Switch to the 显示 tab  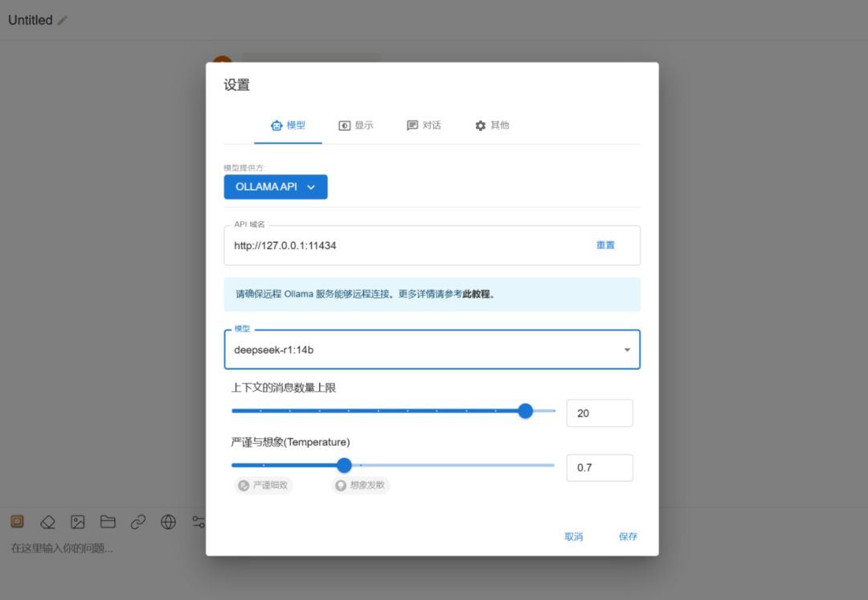[356, 125]
